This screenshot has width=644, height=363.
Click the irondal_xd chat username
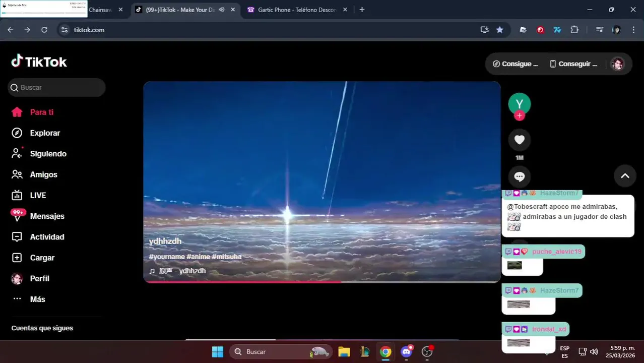549,329
